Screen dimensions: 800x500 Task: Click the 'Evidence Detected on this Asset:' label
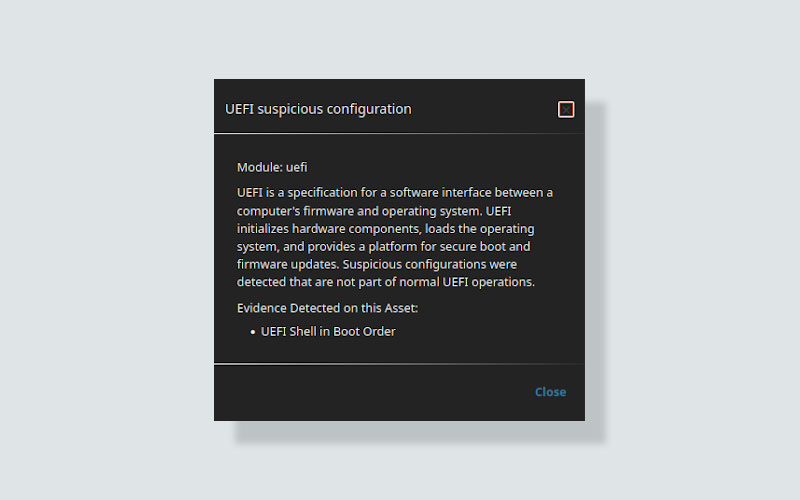327,308
